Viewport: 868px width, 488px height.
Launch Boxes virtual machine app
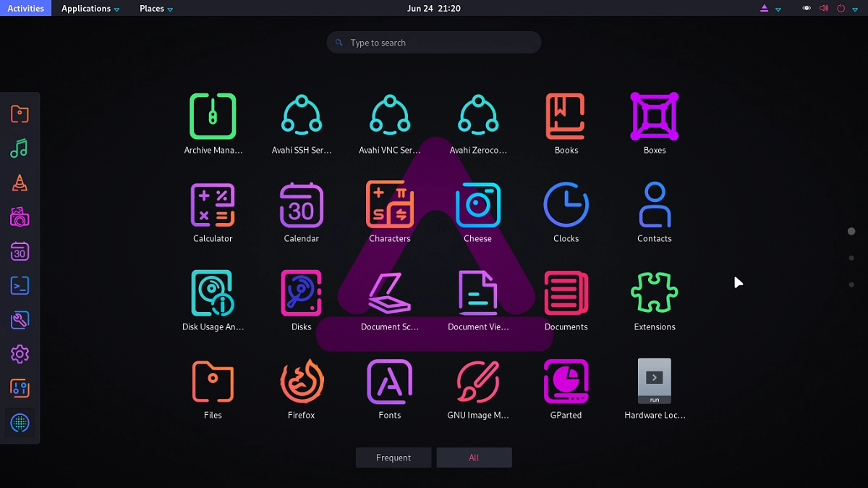[654, 117]
